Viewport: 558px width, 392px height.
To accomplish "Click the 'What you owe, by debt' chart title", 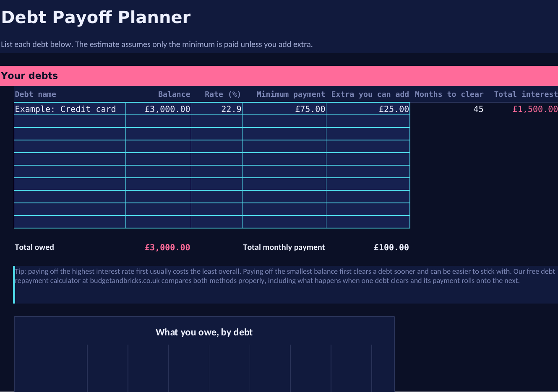I will pyautogui.click(x=204, y=332).
